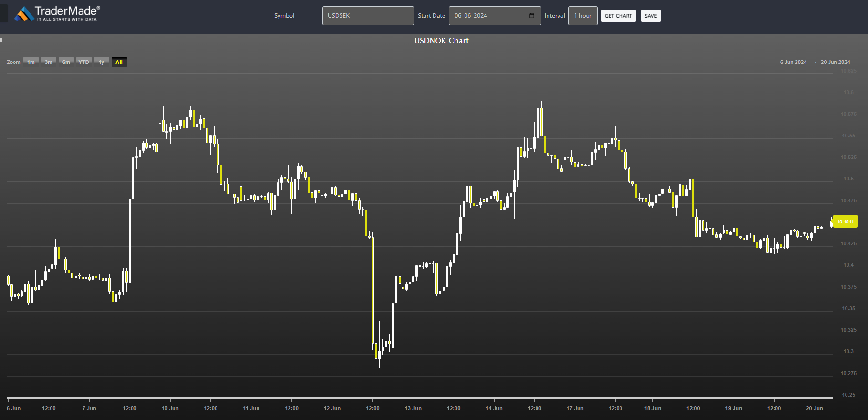
Task: Click the yellow 10.4541 current price label
Action: click(x=845, y=221)
